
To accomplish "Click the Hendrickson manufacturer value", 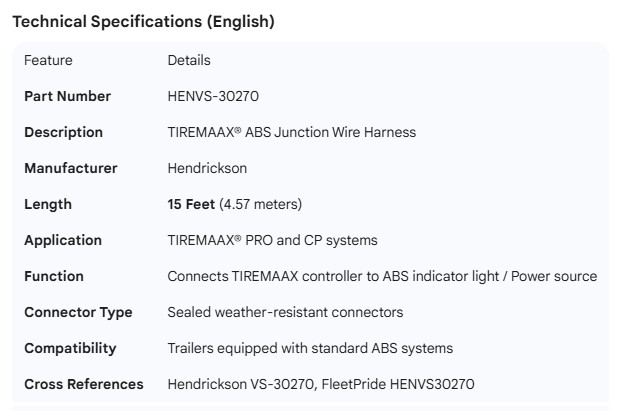I will 207,168.
